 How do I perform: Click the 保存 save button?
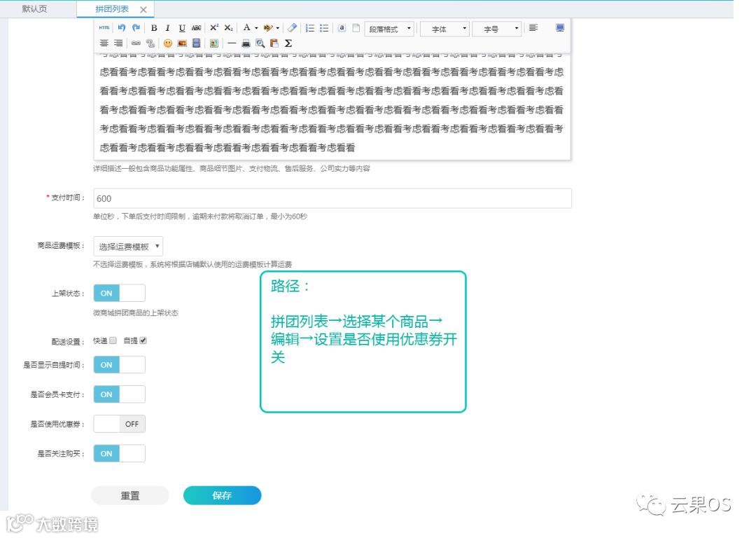(x=223, y=495)
